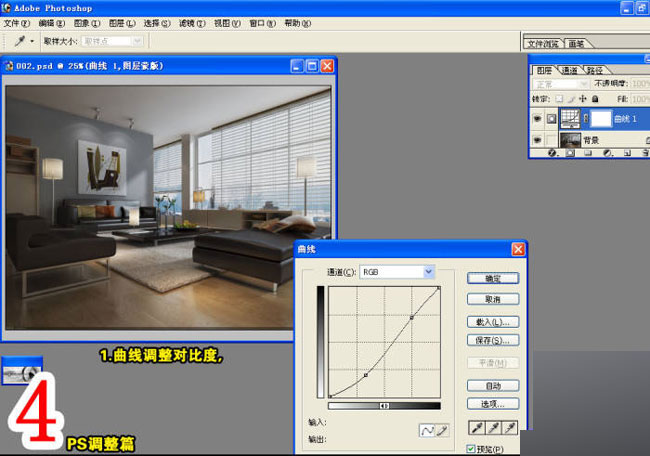Pick the black point eyedropper in Curves

477,427
